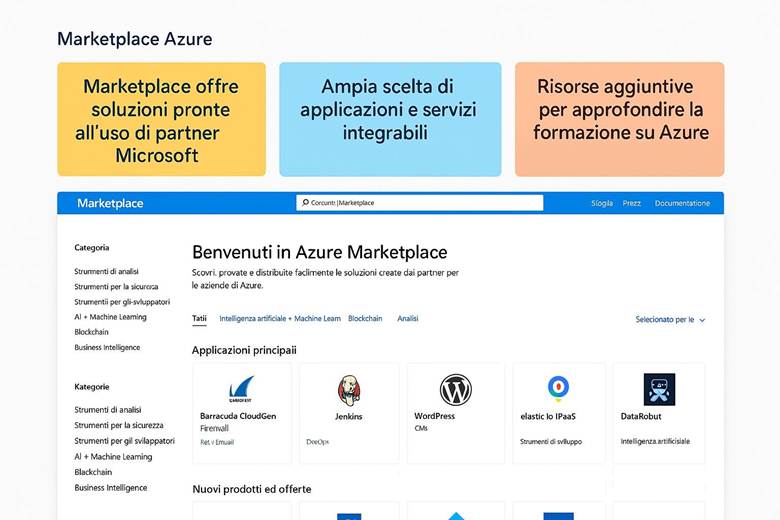The width and height of the screenshot is (780, 520).
Task: Open the DataRobut logo
Action: pyautogui.click(x=659, y=389)
